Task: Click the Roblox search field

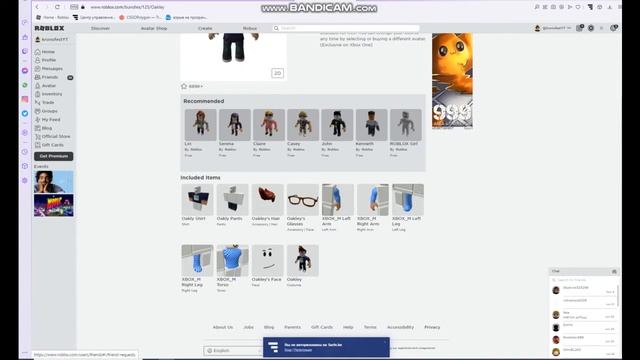Action: tap(346, 28)
